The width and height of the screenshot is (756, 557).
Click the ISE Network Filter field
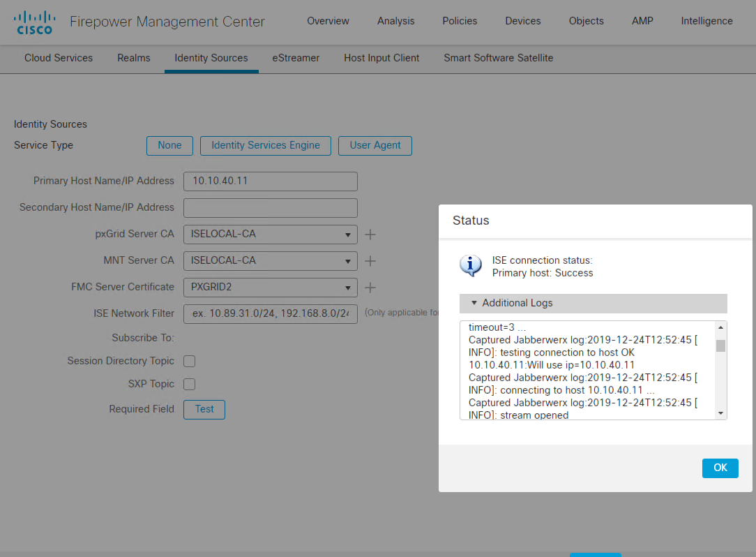click(271, 314)
